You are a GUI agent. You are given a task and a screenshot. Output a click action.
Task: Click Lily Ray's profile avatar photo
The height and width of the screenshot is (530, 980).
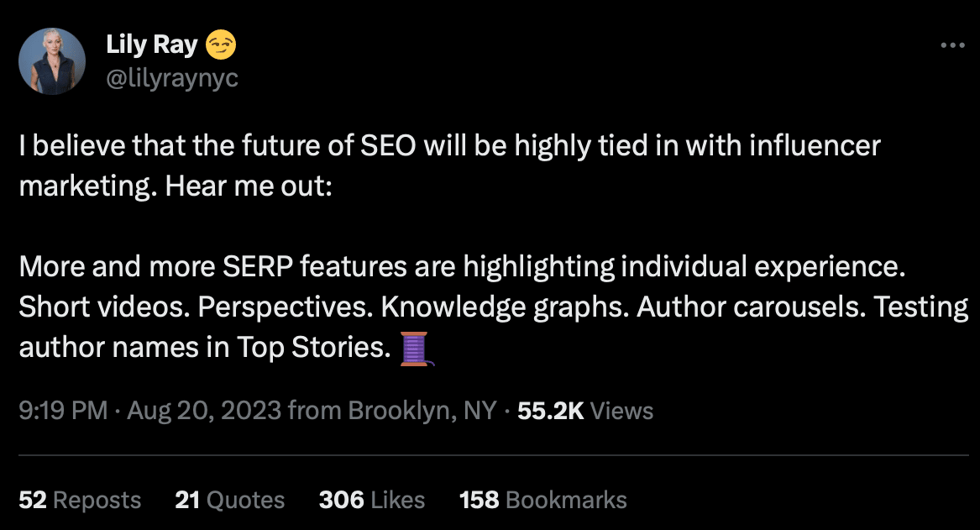pos(52,61)
